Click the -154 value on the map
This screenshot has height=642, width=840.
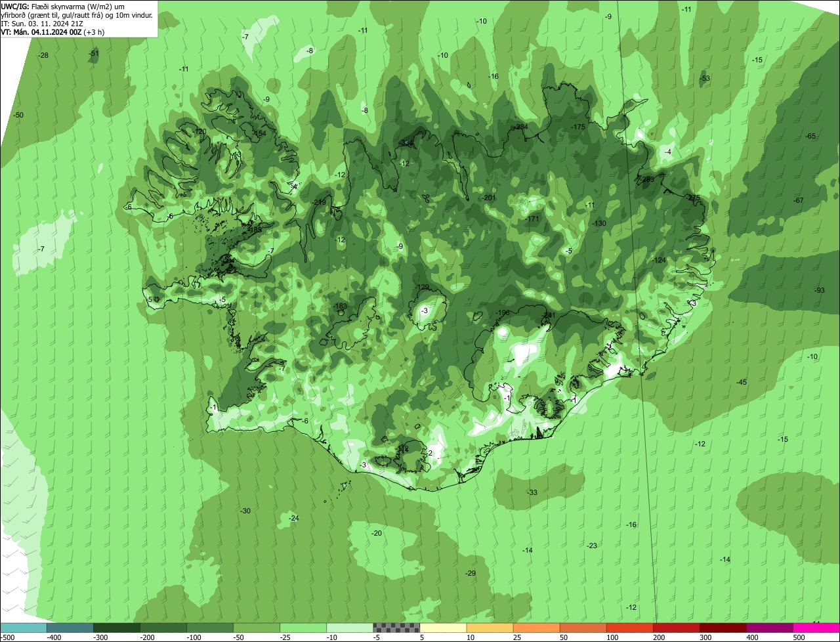[x=259, y=133]
